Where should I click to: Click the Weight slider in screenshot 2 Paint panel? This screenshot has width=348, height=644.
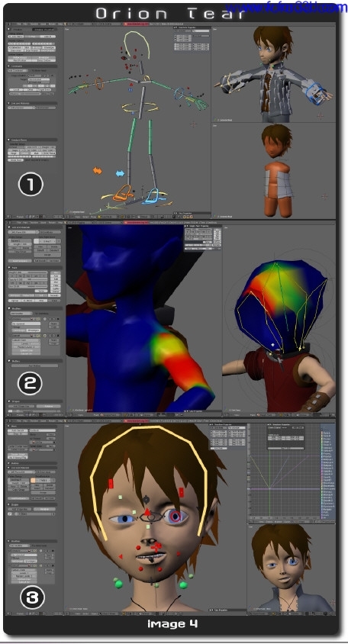pos(27,272)
